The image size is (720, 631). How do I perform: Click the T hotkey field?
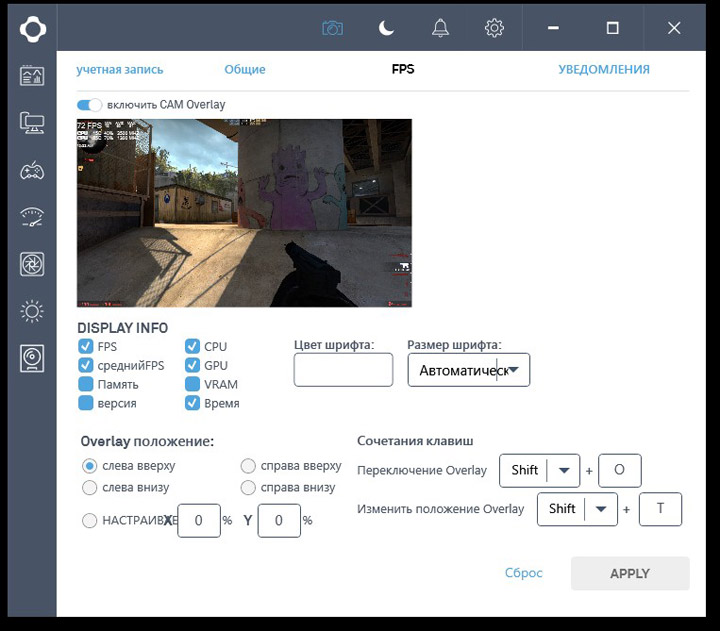tap(660, 509)
